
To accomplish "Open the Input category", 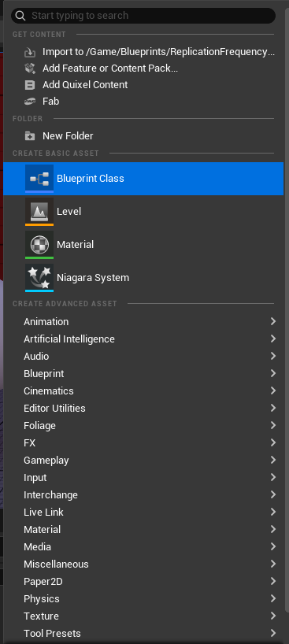I will point(143,478).
